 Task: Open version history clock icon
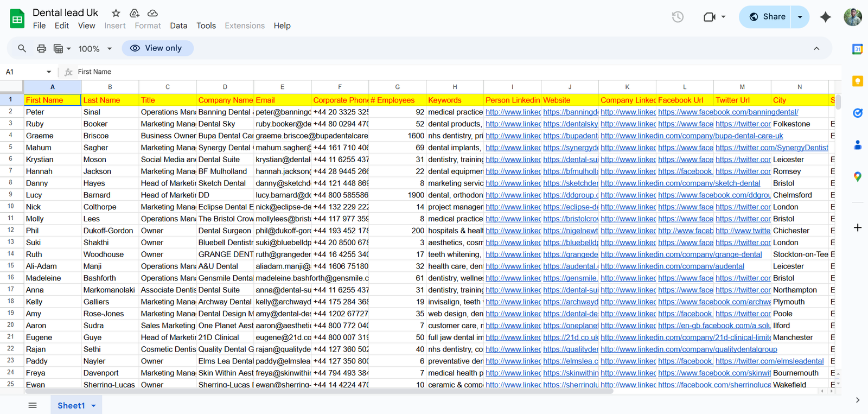click(x=678, y=17)
